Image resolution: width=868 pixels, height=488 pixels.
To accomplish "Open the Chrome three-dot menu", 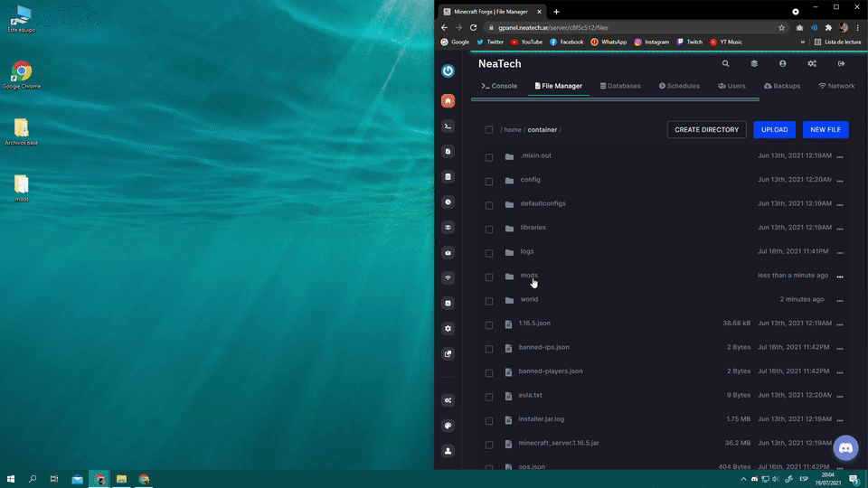I will click(x=857, y=28).
